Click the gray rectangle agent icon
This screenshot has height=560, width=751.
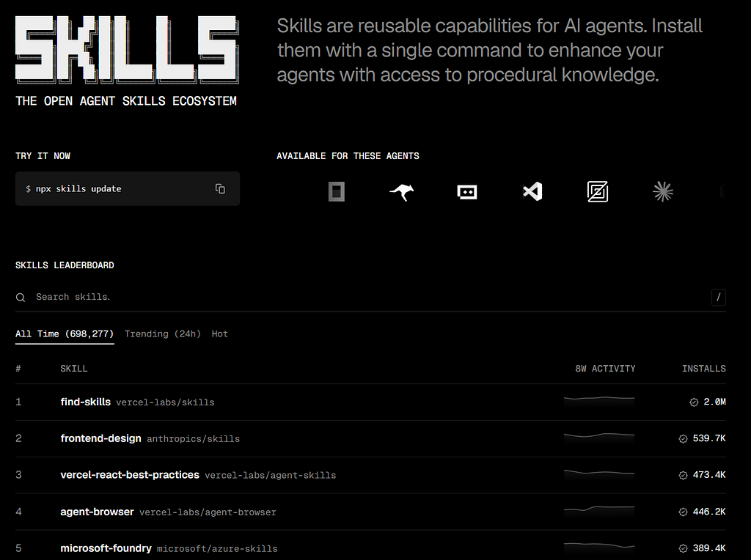tap(337, 191)
